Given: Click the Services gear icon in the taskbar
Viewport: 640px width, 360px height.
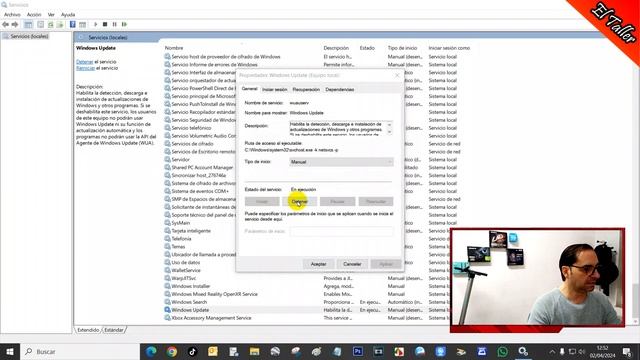Looking at the screenshot, I should [523, 351].
